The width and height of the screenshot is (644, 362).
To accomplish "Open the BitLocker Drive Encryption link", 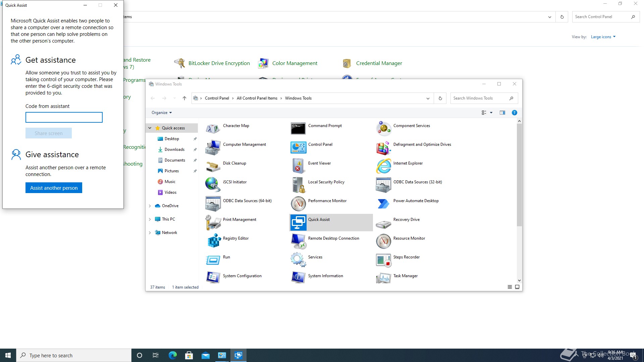I will click(219, 63).
